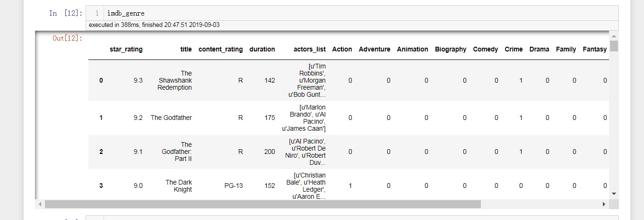The width and height of the screenshot is (644, 220).
Task: Select the star_rating column header
Action: [x=126, y=49]
